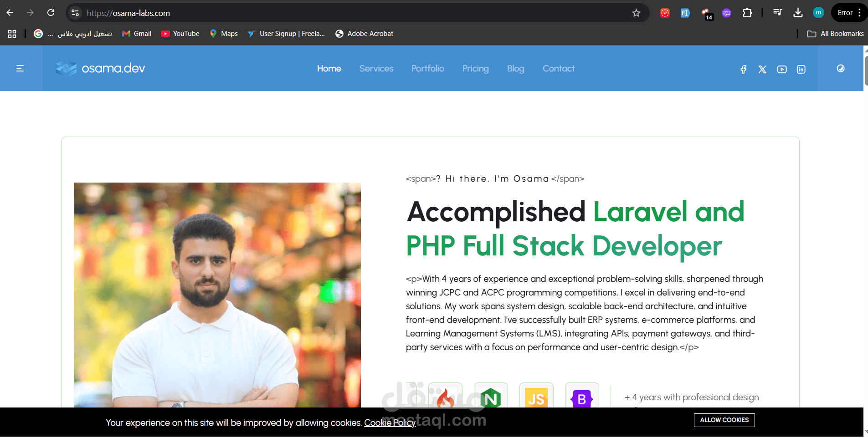
Task: Click Osama's profile photo
Action: 217,295
